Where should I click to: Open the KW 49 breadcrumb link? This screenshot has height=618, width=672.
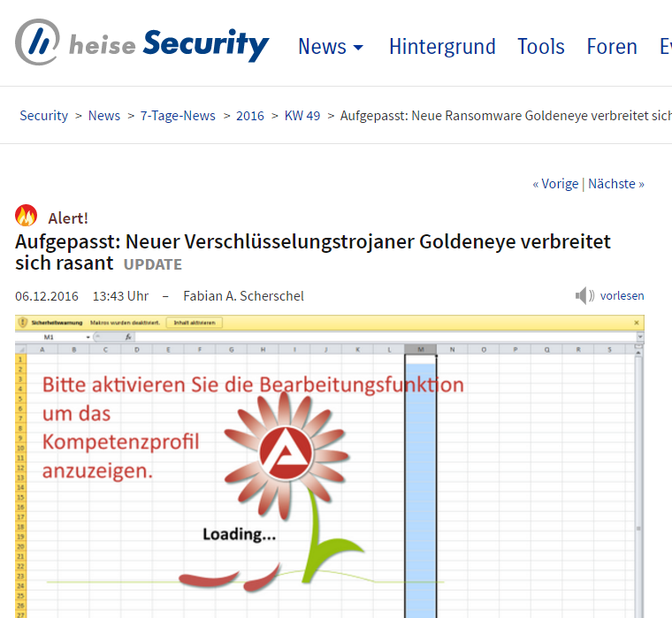[302, 116]
